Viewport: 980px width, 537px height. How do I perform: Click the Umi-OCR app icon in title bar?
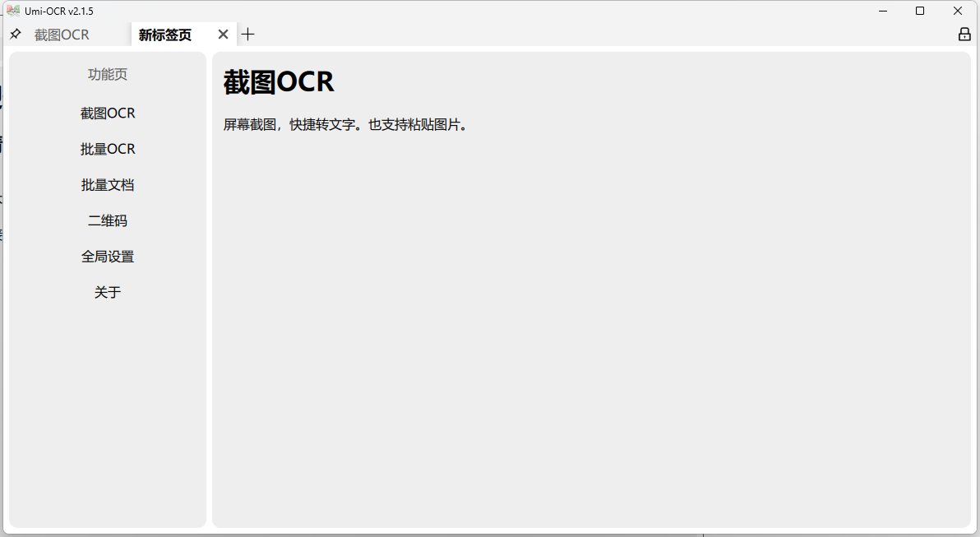tap(13, 11)
